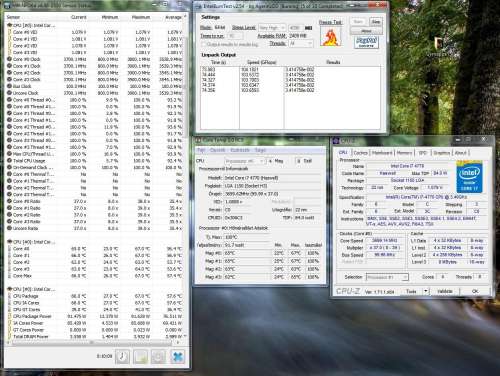Click the memory size field beside Stress Level
Image resolution: width=500 pixels, height=376 pixels.
point(296,28)
